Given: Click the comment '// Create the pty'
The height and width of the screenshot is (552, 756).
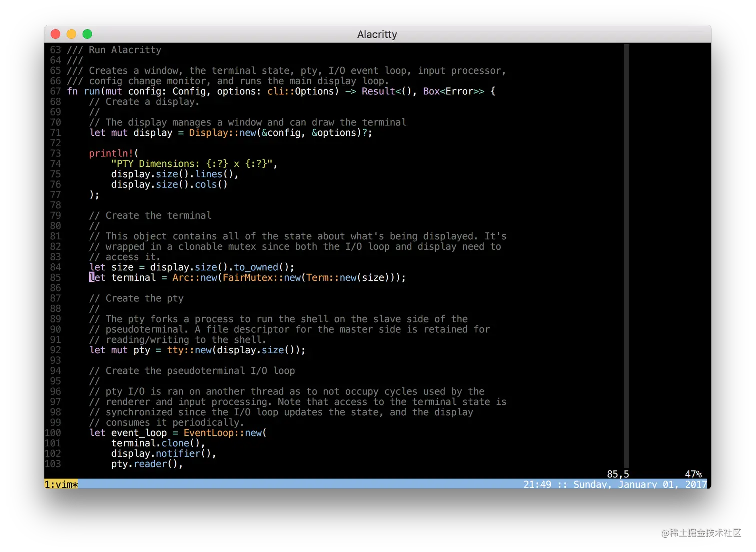Looking at the screenshot, I should 136,298.
